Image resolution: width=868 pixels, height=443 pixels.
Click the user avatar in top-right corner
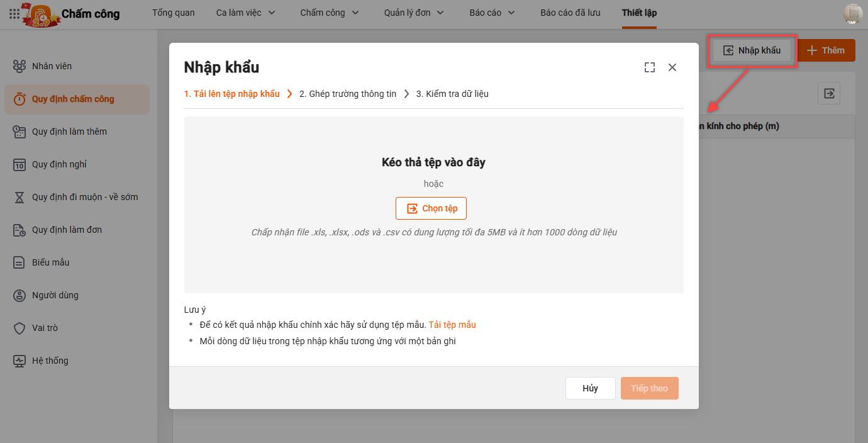pos(852,13)
